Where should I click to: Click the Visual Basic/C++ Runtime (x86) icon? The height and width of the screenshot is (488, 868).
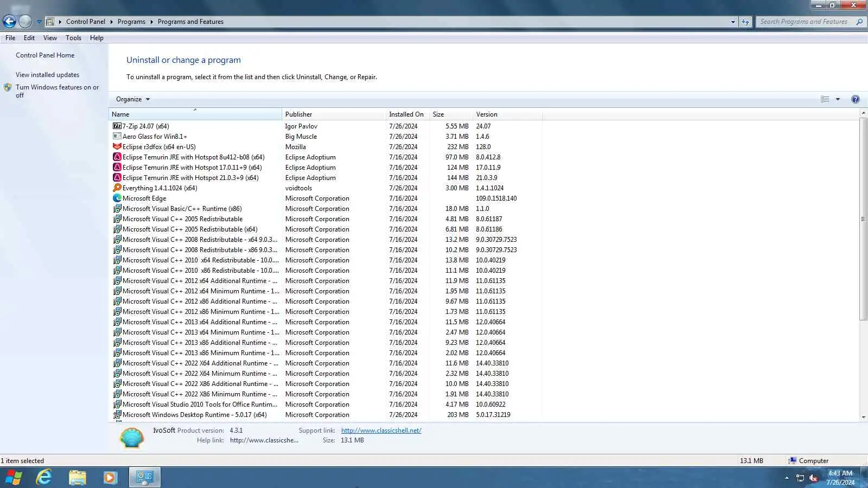[x=117, y=208]
